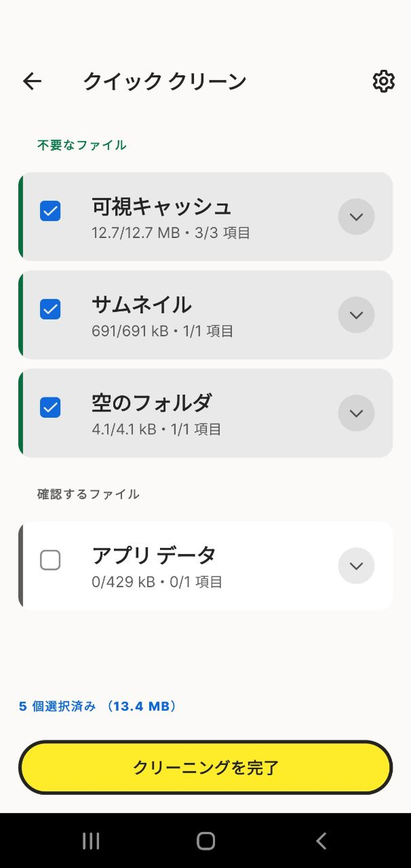Viewport: 411px width, 868px height.
Task: Expand the アプリ データ item chevron
Action: tap(356, 566)
